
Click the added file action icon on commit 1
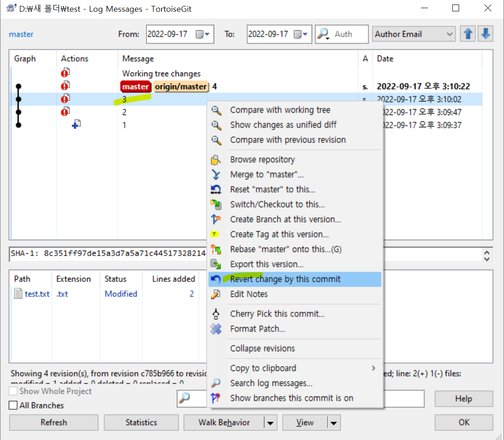click(76, 124)
